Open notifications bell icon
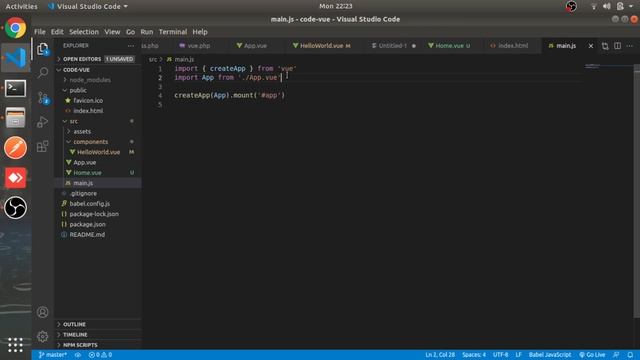 pos(630,355)
